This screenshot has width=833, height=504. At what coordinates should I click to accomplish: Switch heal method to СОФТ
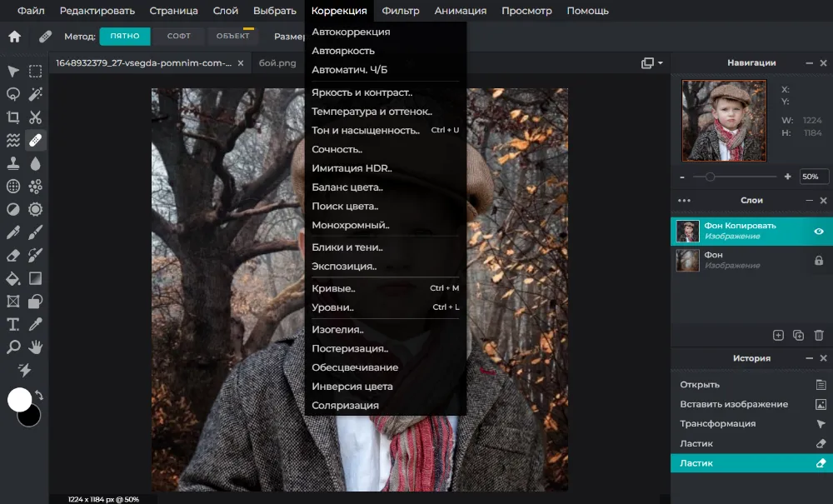point(178,37)
